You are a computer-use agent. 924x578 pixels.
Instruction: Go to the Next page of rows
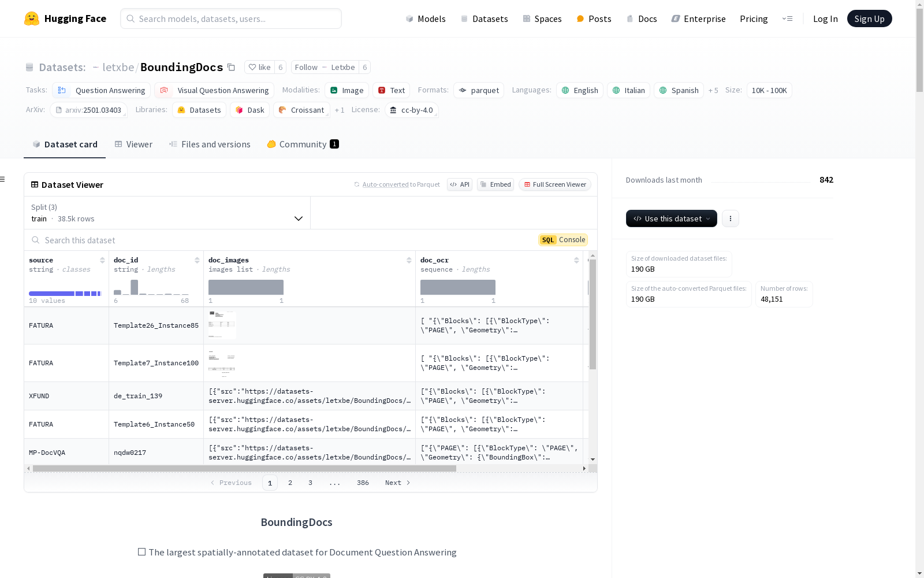click(x=398, y=483)
